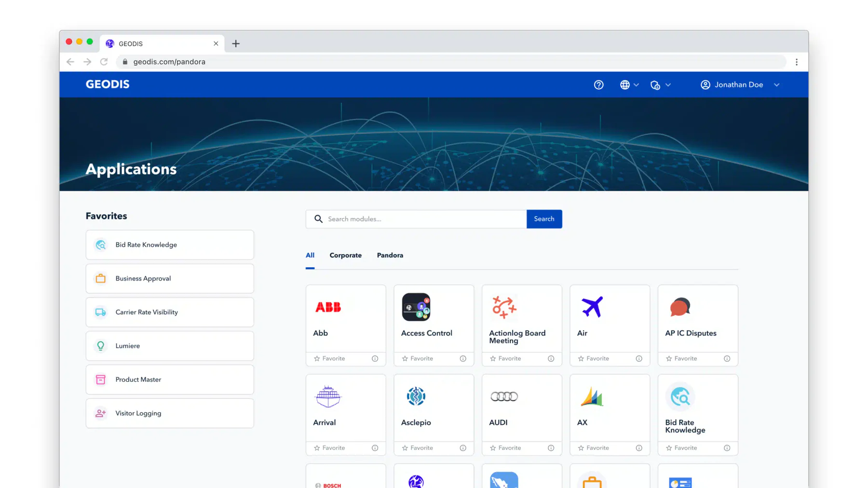Select the GEODIS browser tab
The image size is (868, 488).
[162, 43]
